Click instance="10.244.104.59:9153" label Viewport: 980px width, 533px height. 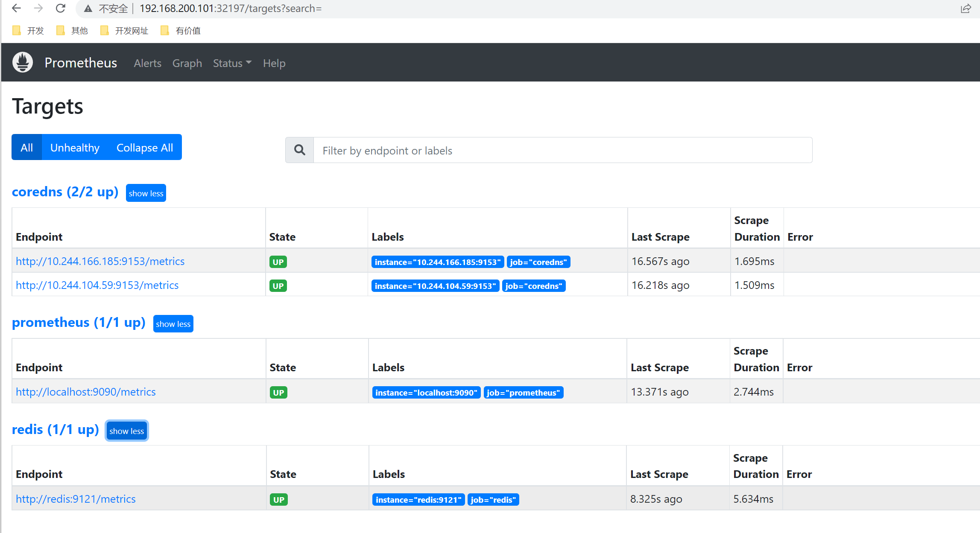[x=436, y=286]
